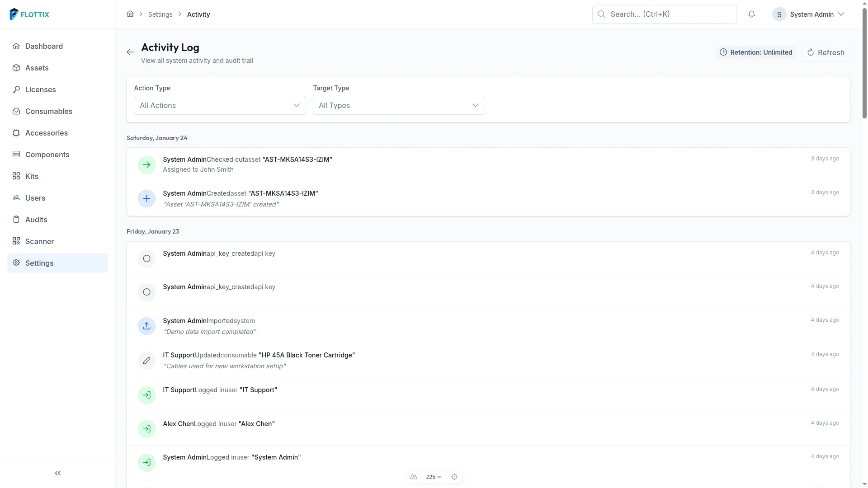
Task: Open the Licenses section
Action: click(40, 89)
